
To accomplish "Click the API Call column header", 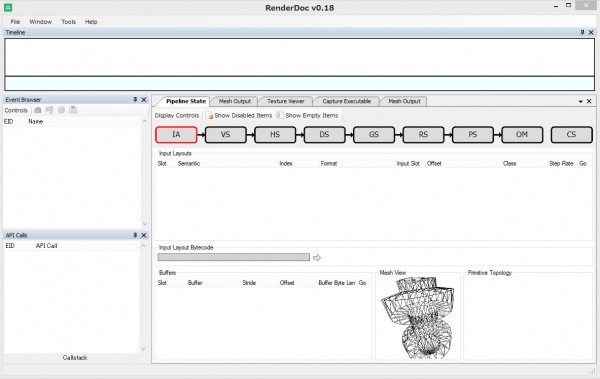I will (x=46, y=246).
